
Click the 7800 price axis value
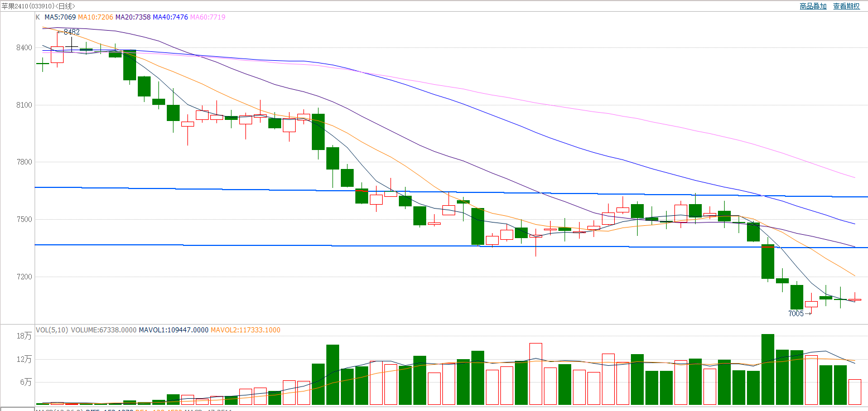(x=25, y=162)
